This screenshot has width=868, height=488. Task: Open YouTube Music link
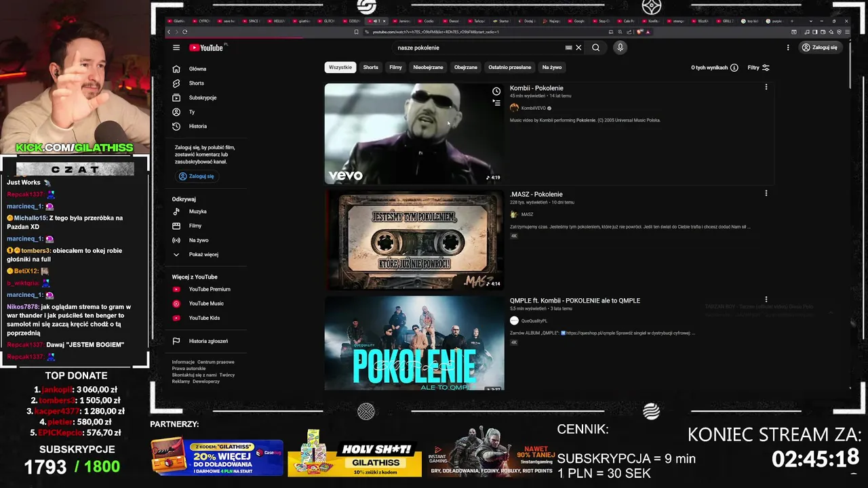point(205,304)
